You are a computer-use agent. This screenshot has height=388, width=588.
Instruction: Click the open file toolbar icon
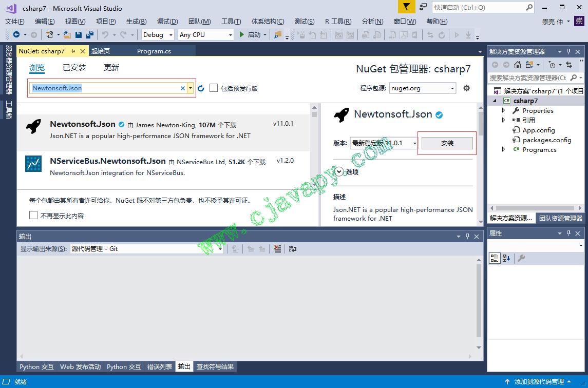point(67,35)
